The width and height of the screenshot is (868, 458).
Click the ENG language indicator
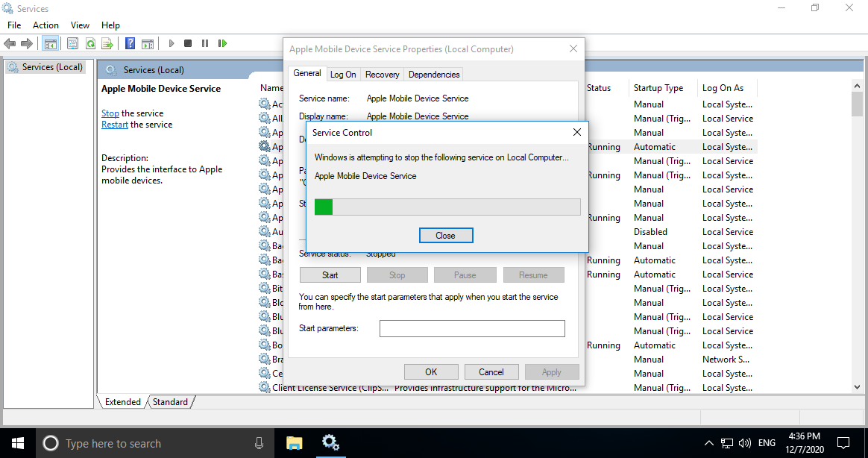tap(767, 443)
